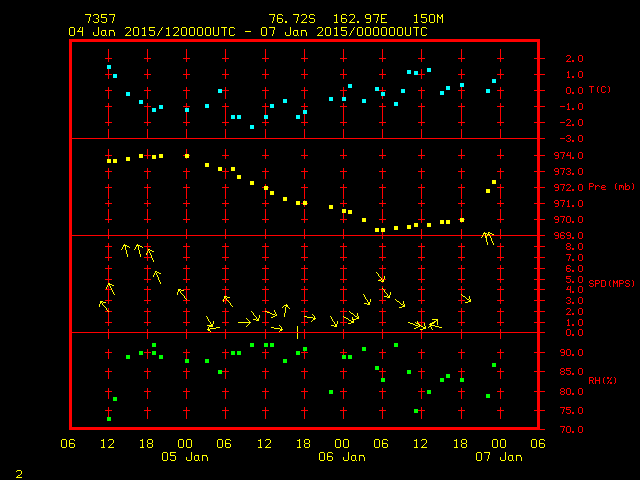
Task: Select the 76.72S latitude text
Action: [x=291, y=19]
